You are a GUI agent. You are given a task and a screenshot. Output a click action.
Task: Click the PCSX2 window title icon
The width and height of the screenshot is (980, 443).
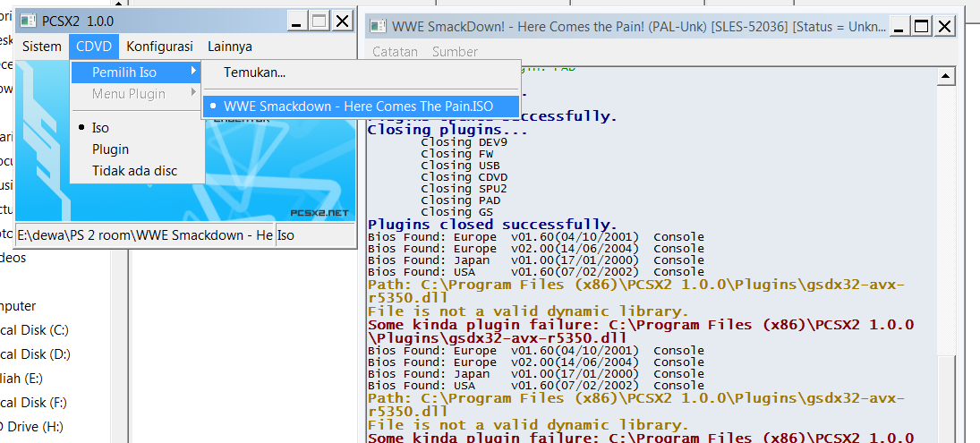[27, 21]
